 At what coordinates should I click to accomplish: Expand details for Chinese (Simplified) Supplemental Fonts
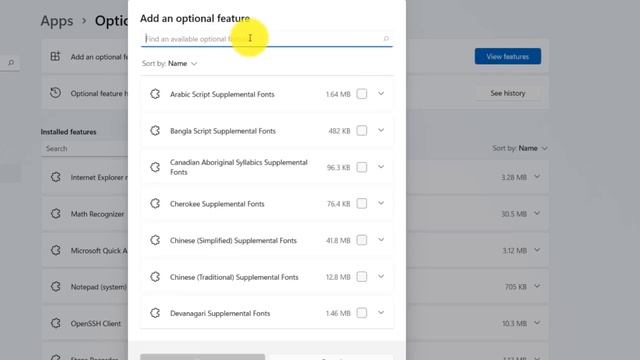[381, 240]
